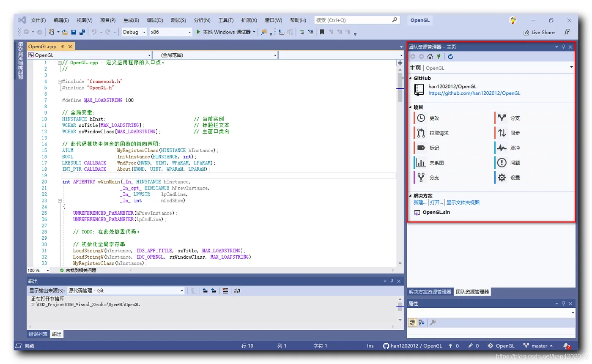Image resolution: width=592 pixels, height=364 pixels.
Task: Click Navigate Backward arrow in main toolbar
Action: click(26, 32)
